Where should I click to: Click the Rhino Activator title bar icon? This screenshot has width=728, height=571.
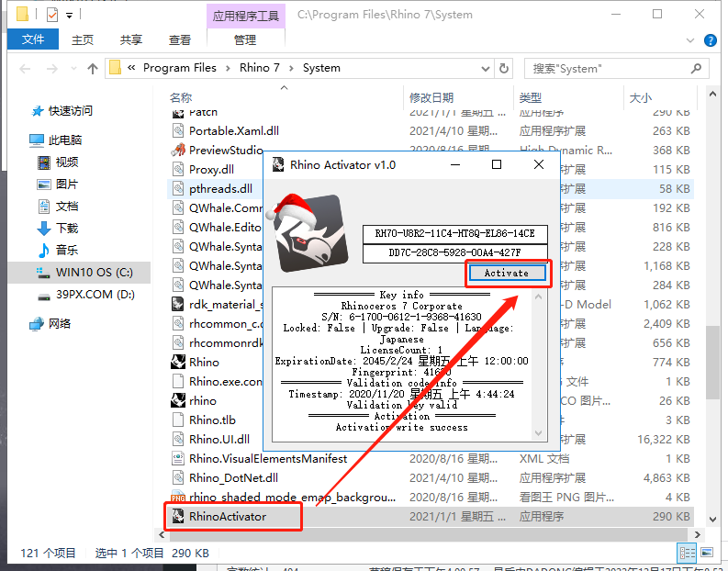(x=278, y=164)
